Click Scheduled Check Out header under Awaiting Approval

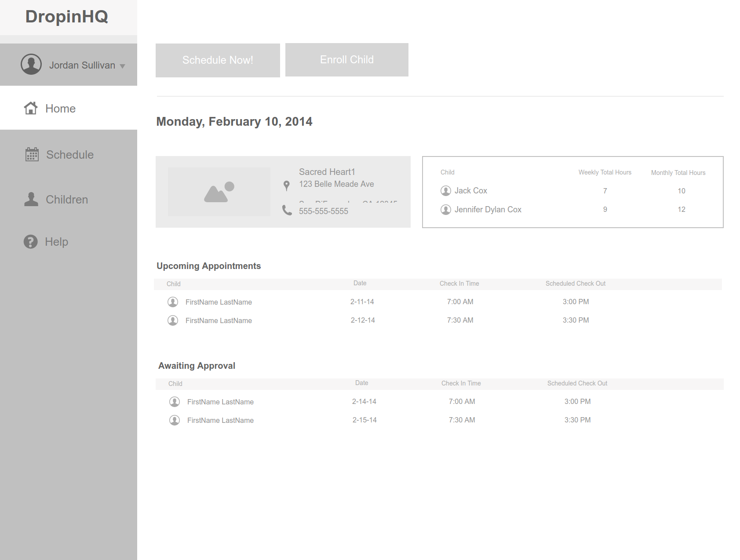(x=577, y=383)
